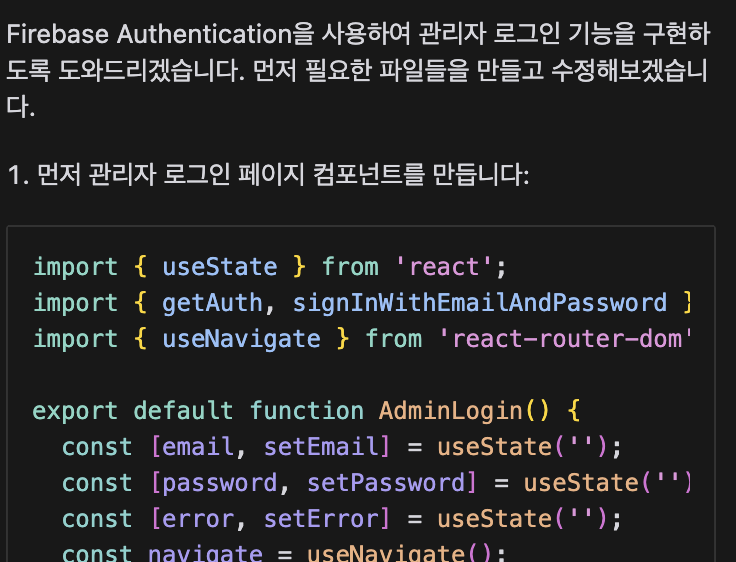Click the AdminLogin function name
Viewport: 736px width, 562px height.
(x=450, y=411)
